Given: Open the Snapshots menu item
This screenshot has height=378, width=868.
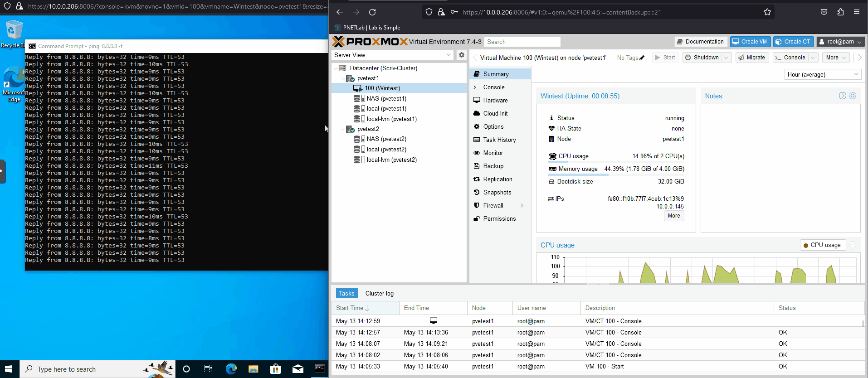Looking at the screenshot, I should click(500, 192).
